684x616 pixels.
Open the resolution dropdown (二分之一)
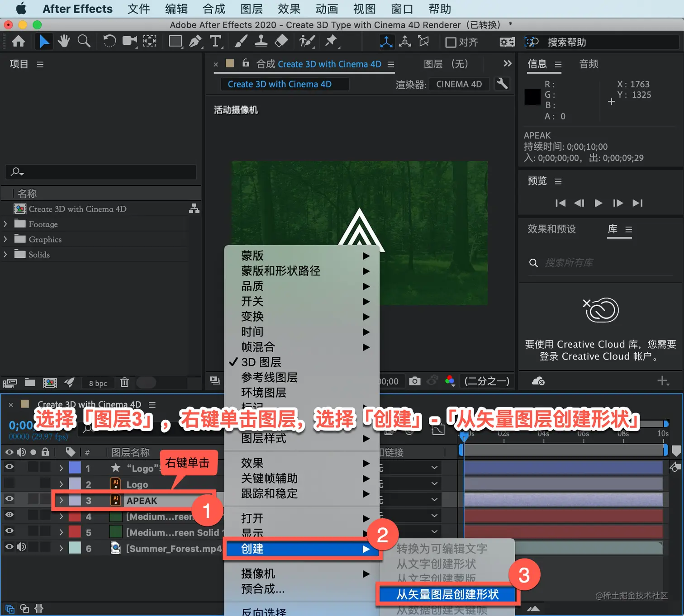487,381
